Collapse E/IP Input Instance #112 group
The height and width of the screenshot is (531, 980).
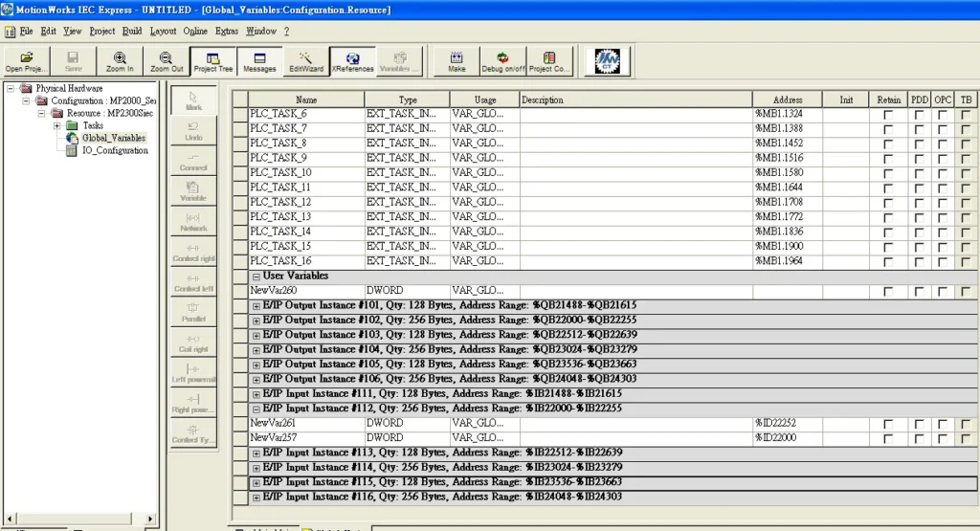coord(256,409)
